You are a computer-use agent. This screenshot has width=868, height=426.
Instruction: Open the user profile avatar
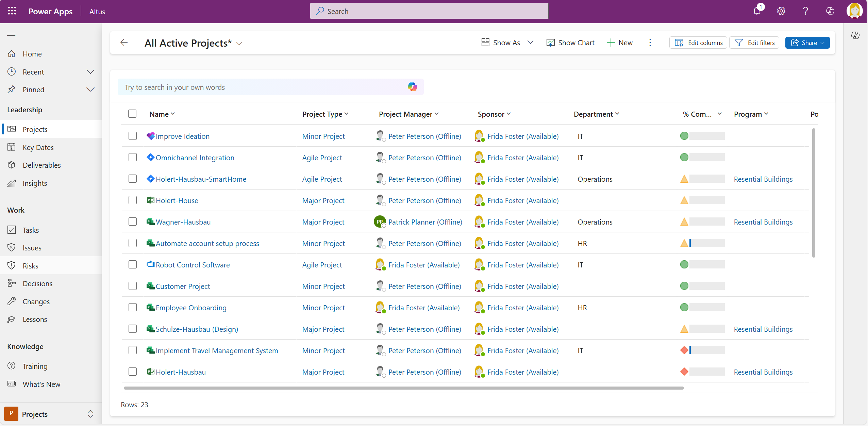[854, 11]
